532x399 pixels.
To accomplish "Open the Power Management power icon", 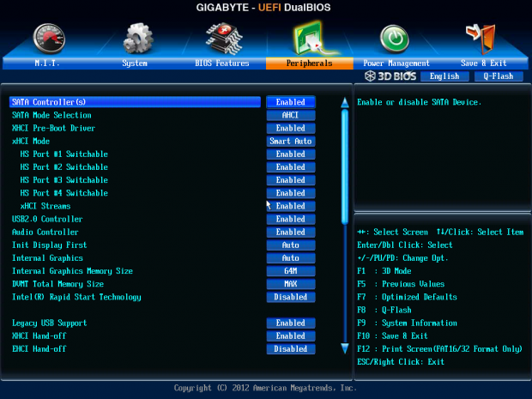I will click(x=394, y=39).
